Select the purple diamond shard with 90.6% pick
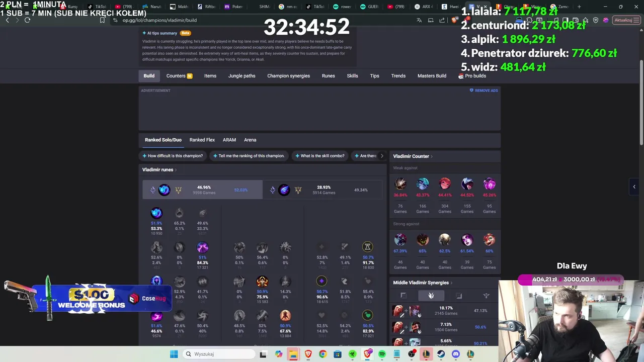This screenshot has width=644, height=362. [321, 281]
